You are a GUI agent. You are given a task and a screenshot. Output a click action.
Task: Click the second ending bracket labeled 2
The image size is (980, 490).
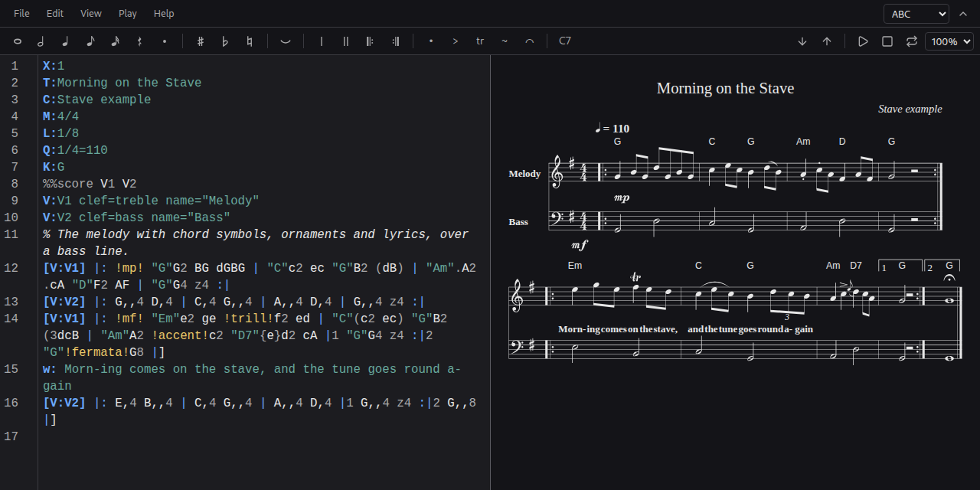(x=942, y=266)
